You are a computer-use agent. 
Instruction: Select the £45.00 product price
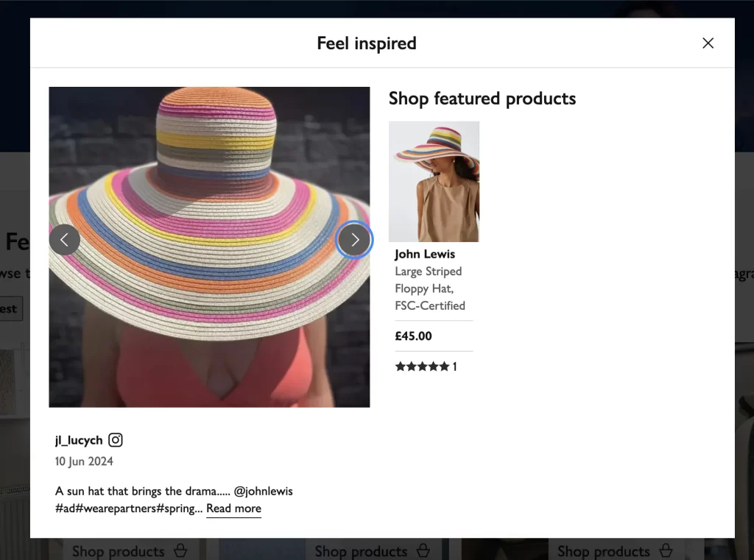click(414, 336)
